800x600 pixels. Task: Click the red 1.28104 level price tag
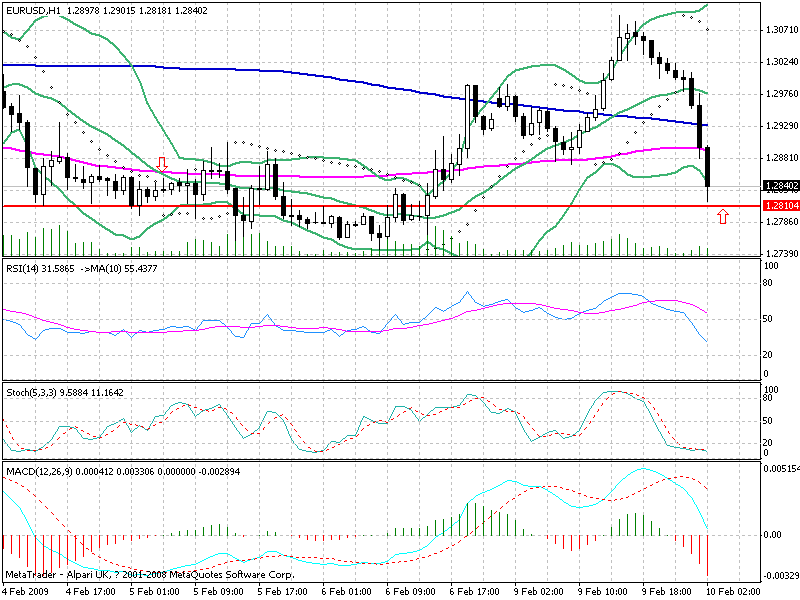coord(781,206)
